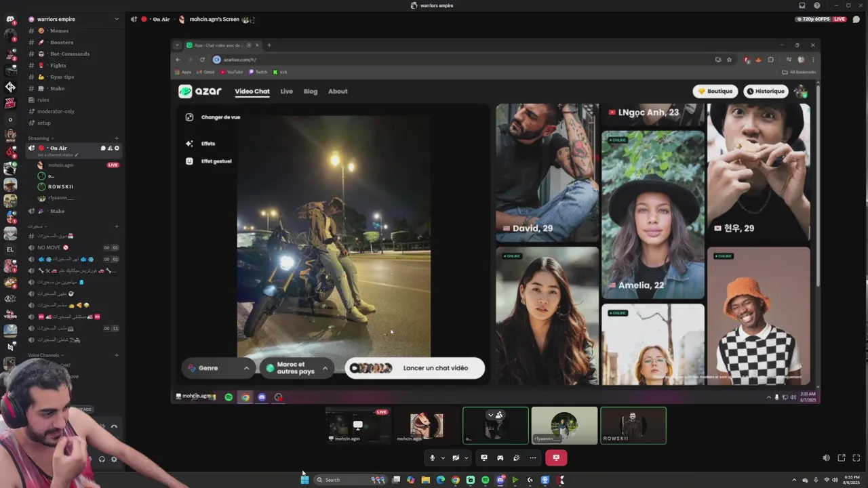Open the Bot-Commands channel
The image size is (868, 488).
point(73,54)
